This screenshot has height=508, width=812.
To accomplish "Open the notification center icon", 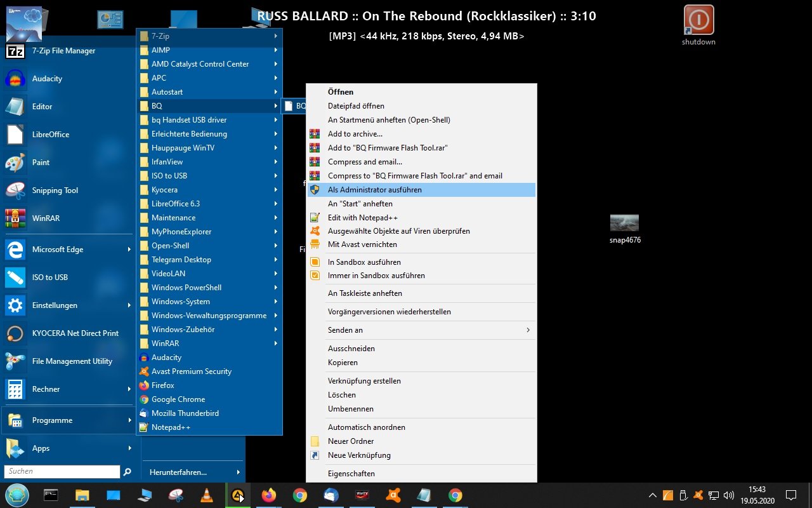I will pyautogui.click(x=791, y=495).
